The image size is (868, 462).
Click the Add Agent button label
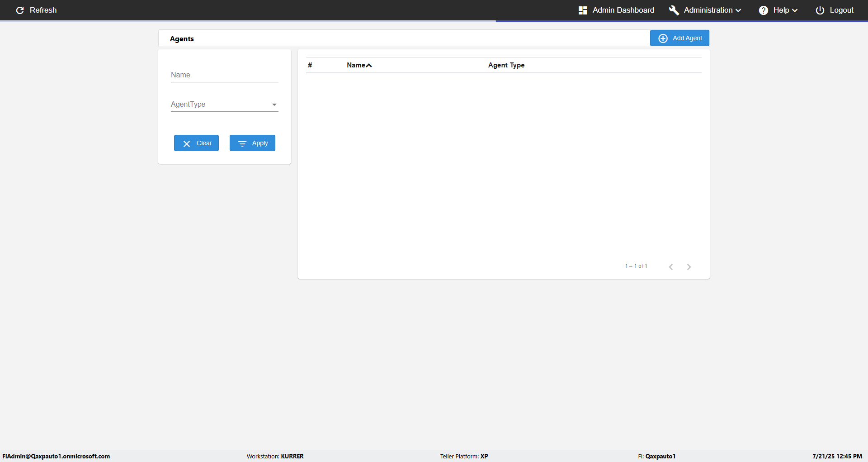tap(687, 38)
